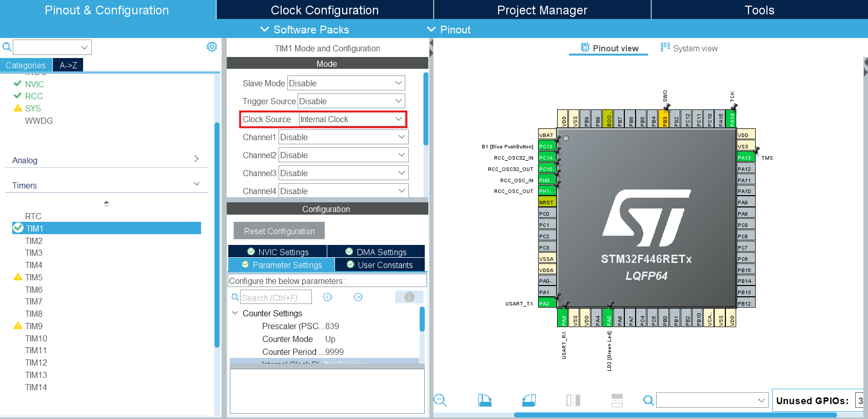Click the Reset Configuration button

(279, 231)
